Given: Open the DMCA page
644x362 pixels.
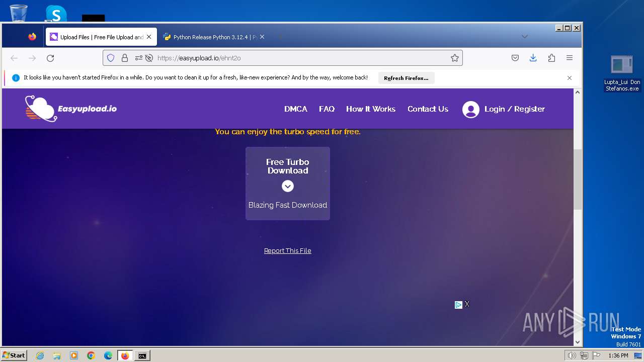Looking at the screenshot, I should [296, 109].
